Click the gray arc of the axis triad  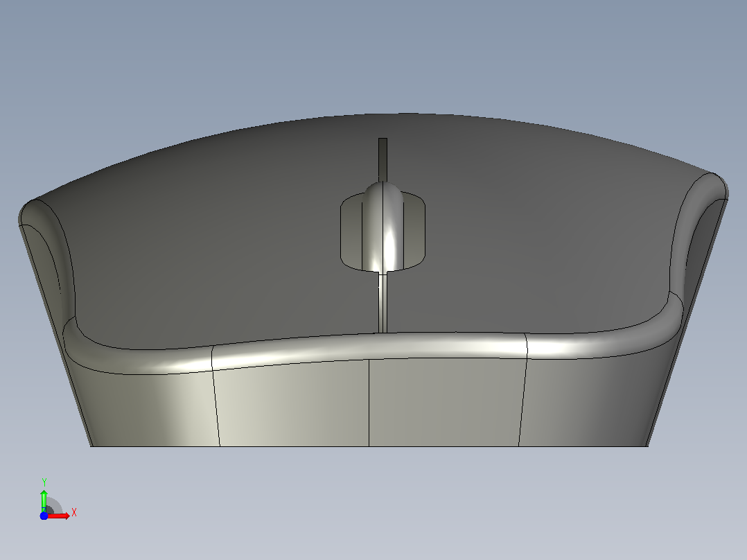pos(56,503)
